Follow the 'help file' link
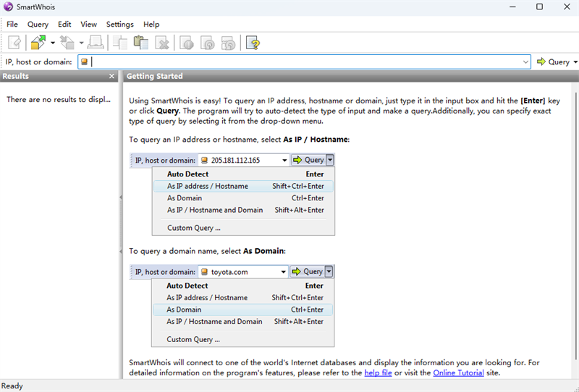Viewport: 579px width, 392px height. [x=378, y=373]
